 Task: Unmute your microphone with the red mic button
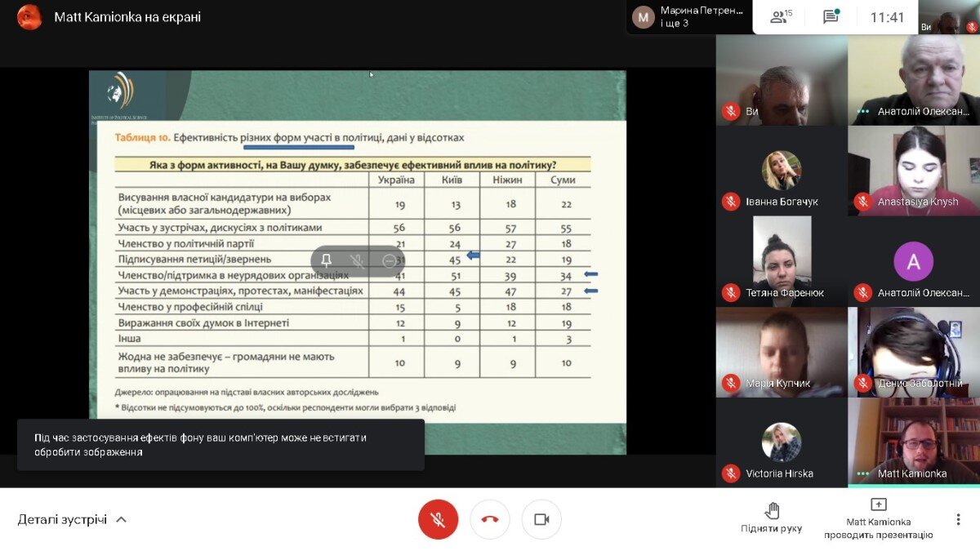(439, 519)
